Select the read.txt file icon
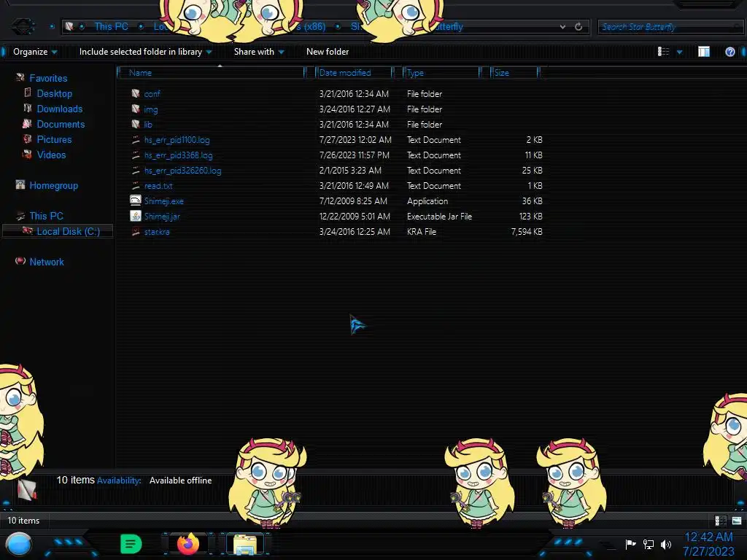 coord(135,185)
